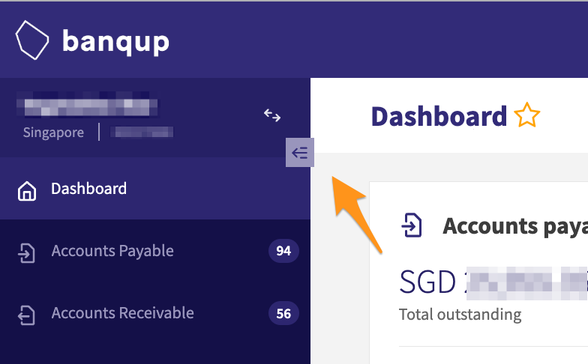This screenshot has width=588, height=364.
Task: Open the Accounts payable card title
Action: pos(515,226)
